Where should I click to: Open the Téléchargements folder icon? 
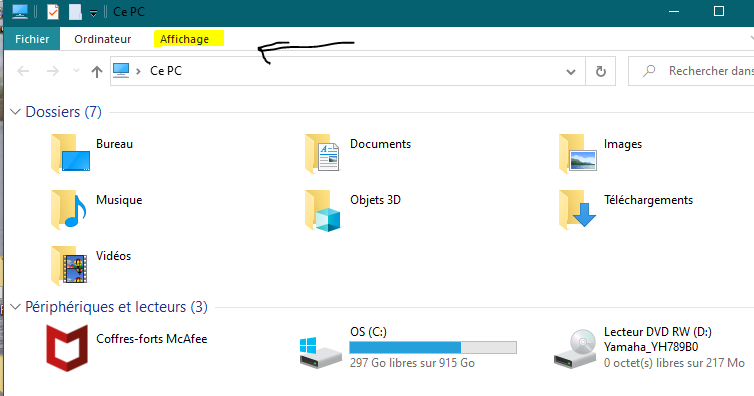point(578,209)
